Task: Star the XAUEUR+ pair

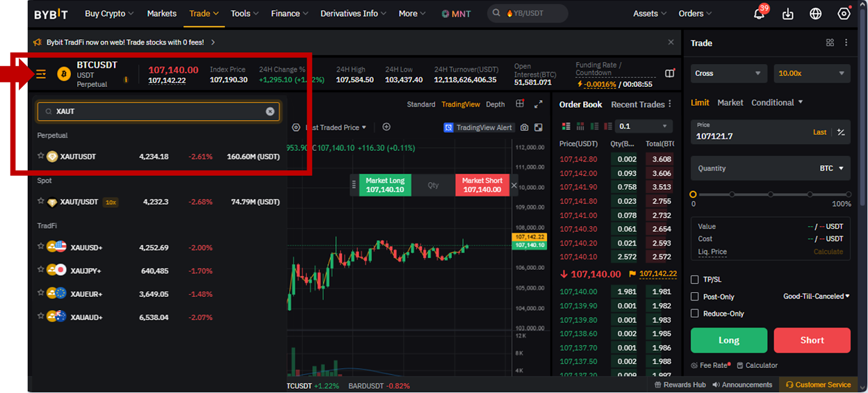Action: click(41, 293)
